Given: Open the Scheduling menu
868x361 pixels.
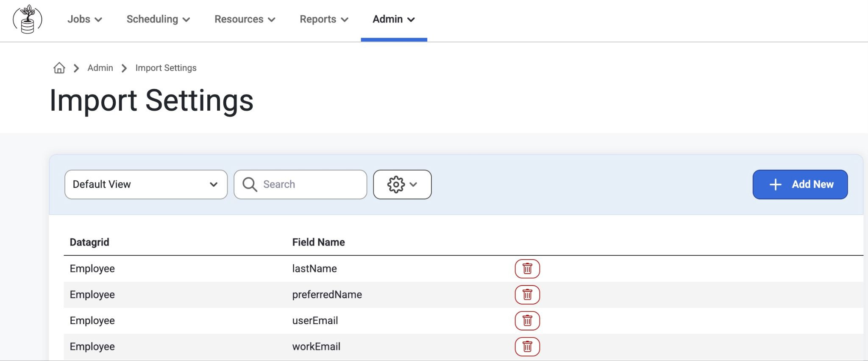Looking at the screenshot, I should (x=158, y=19).
